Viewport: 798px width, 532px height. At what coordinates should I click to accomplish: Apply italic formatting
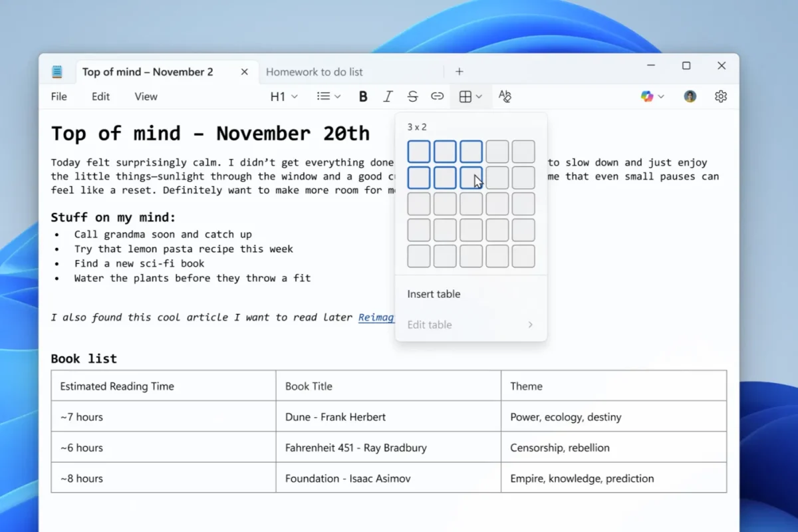tap(388, 96)
